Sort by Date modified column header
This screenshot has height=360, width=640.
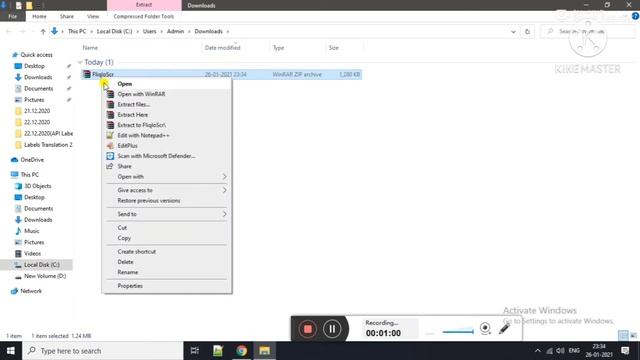click(222, 48)
